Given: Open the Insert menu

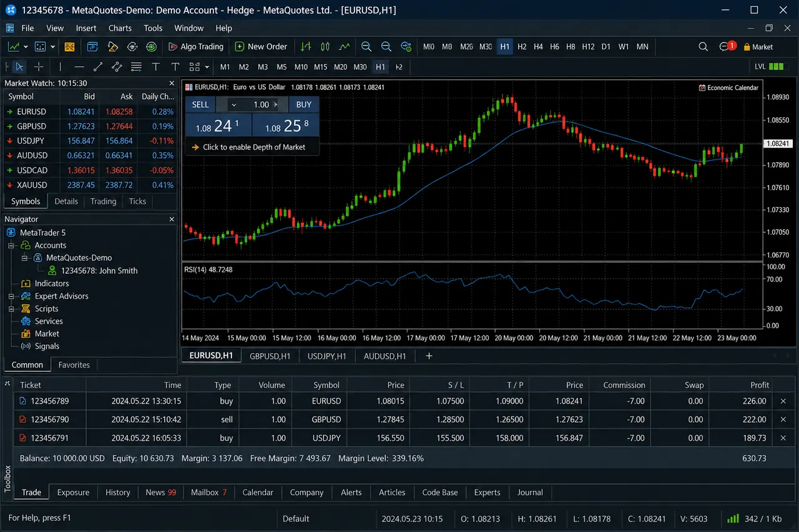Looking at the screenshot, I should [x=86, y=28].
